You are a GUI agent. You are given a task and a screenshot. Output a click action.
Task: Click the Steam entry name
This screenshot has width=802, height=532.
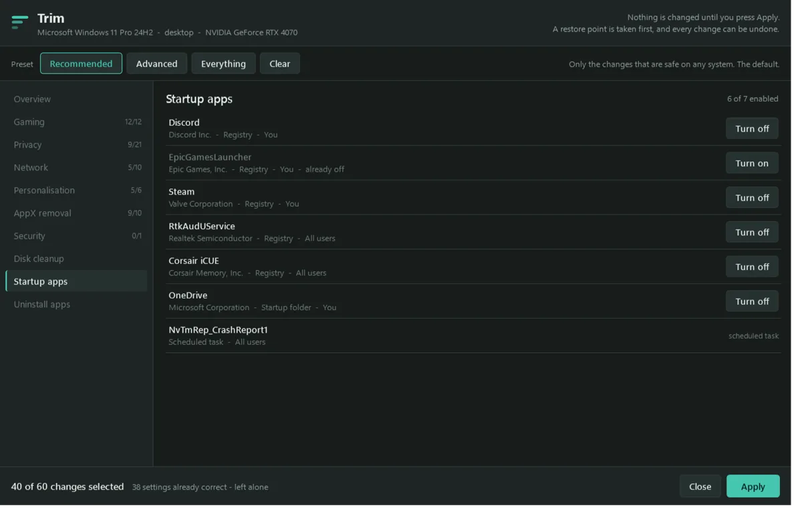tap(181, 192)
